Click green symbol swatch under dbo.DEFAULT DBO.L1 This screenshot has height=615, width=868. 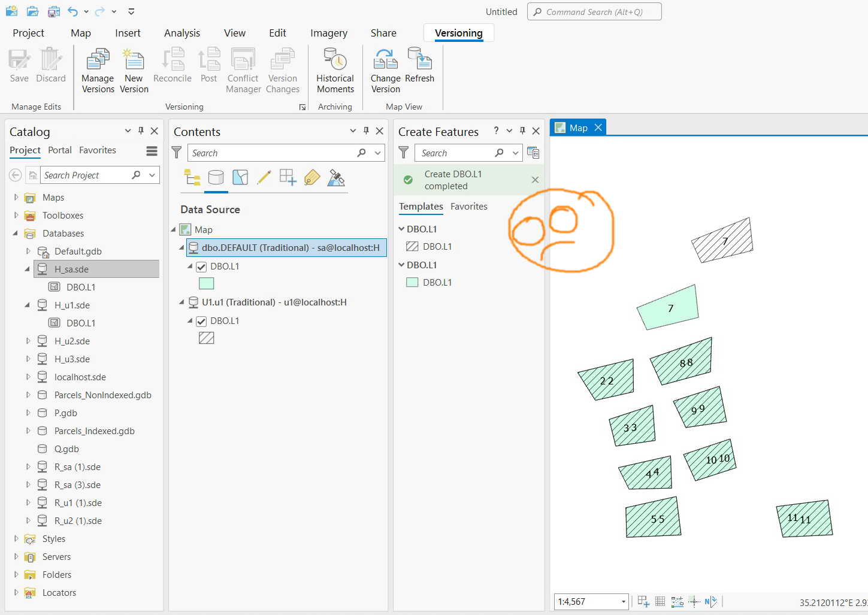tap(206, 283)
